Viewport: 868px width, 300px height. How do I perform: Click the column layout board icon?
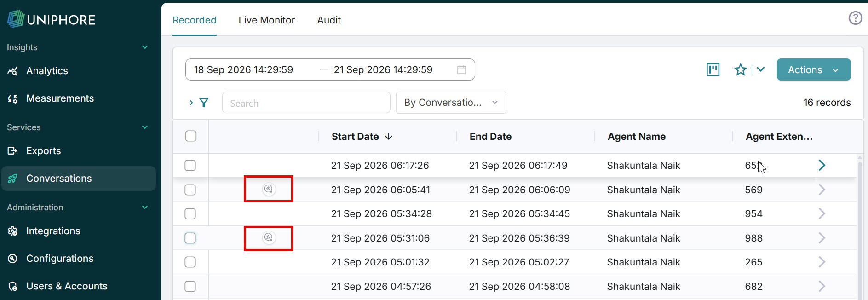click(x=713, y=69)
